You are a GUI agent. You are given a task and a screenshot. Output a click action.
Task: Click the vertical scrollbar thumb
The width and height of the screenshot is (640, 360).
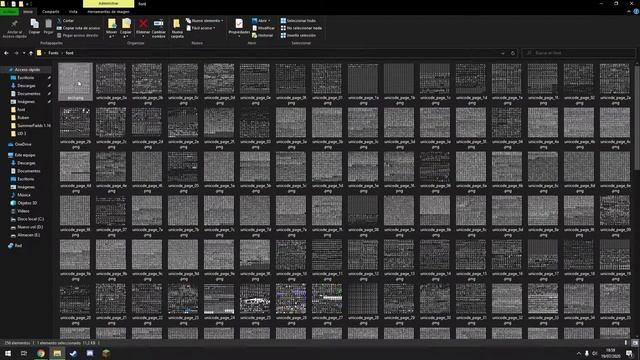[637, 118]
